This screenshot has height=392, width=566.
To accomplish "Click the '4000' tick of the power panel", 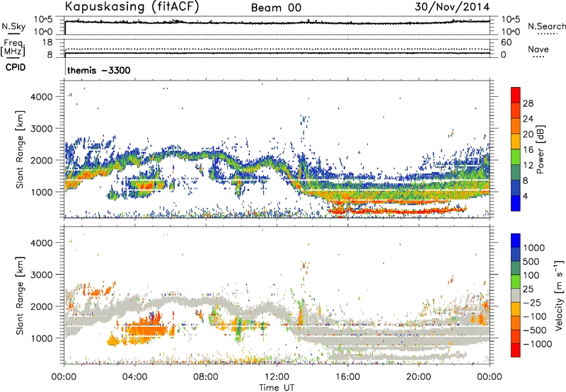I will [42, 97].
